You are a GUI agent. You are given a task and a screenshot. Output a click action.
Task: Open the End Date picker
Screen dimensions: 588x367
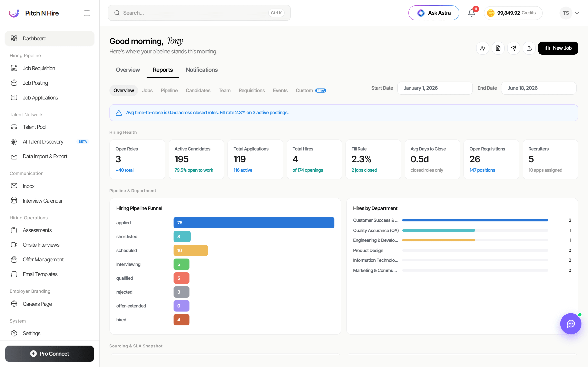(x=538, y=88)
